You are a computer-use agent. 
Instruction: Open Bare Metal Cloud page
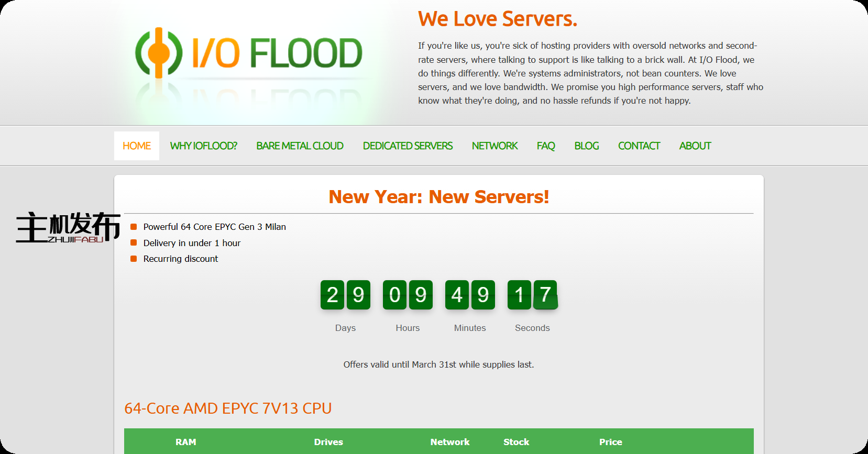[300, 146]
